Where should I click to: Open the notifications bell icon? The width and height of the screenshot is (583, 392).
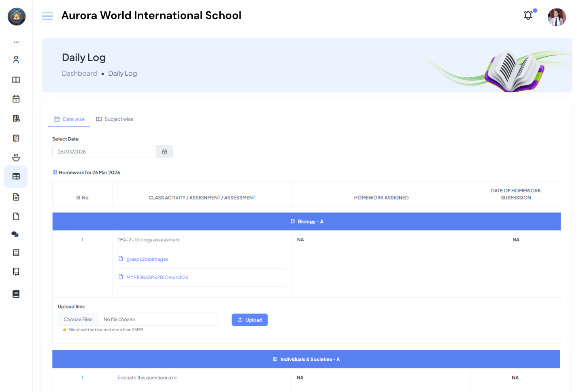coord(528,15)
